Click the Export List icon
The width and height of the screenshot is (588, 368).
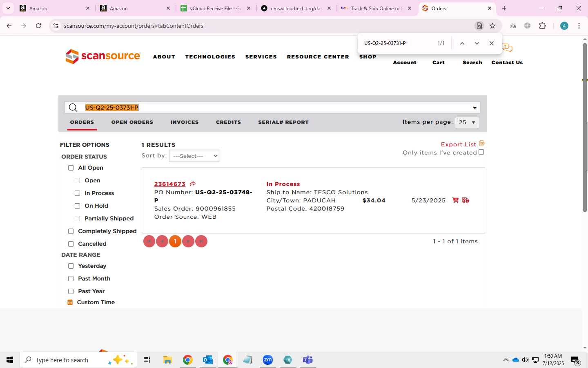pyautogui.click(x=482, y=143)
